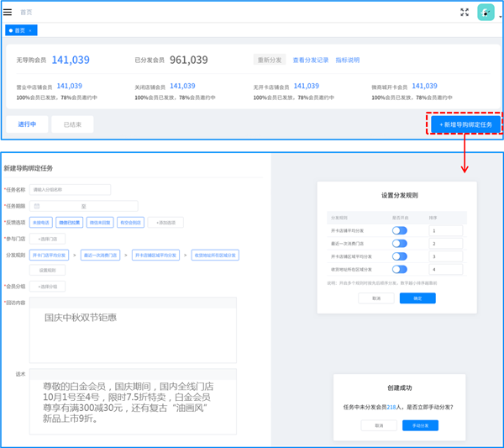Expand the dropdown arrow beside the avatar
Screen dimensions: 504x448
click(499, 16)
